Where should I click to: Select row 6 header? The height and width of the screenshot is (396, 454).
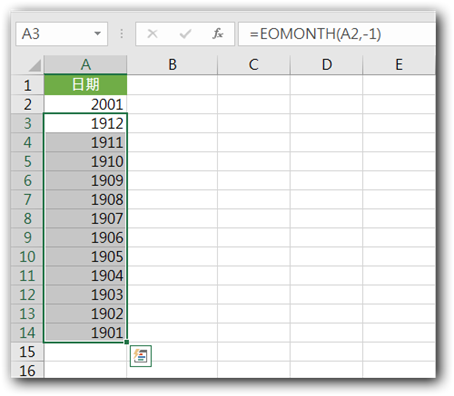pyautogui.click(x=27, y=180)
